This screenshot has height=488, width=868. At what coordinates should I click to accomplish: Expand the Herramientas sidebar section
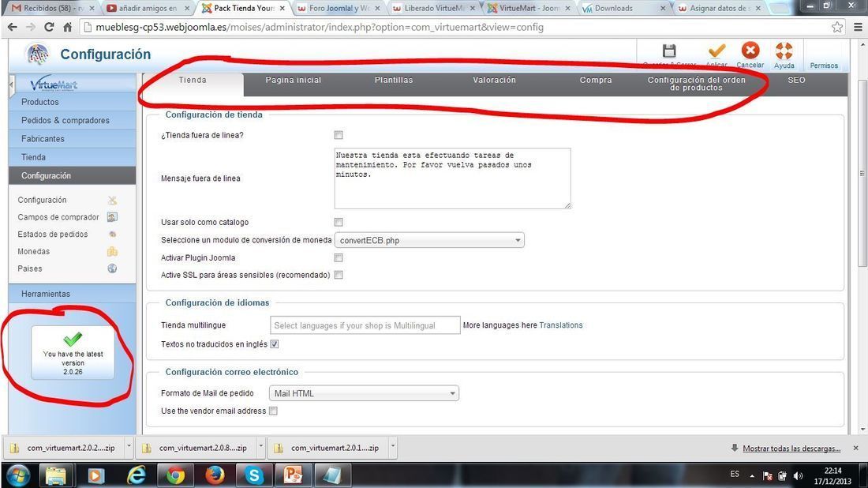72,294
